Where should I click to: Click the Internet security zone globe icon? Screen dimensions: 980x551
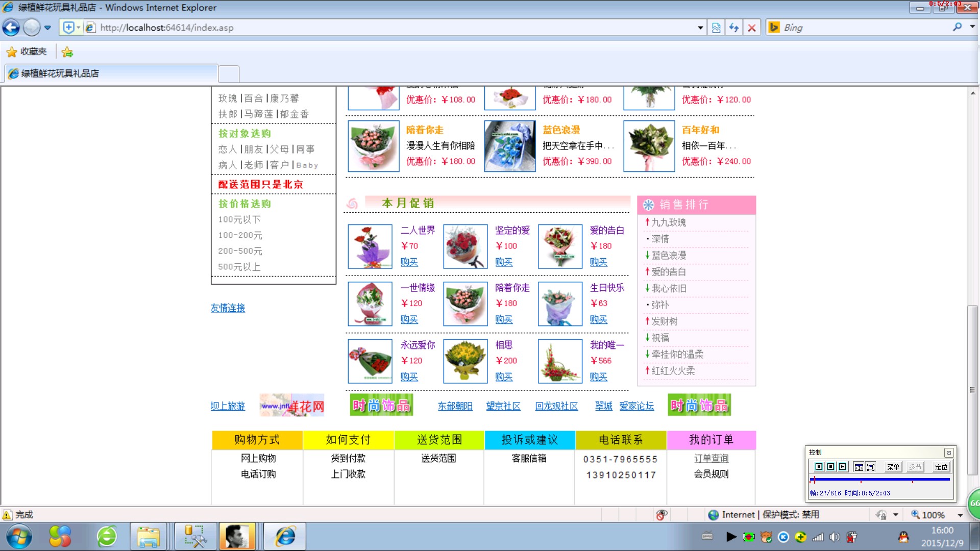coord(714,515)
